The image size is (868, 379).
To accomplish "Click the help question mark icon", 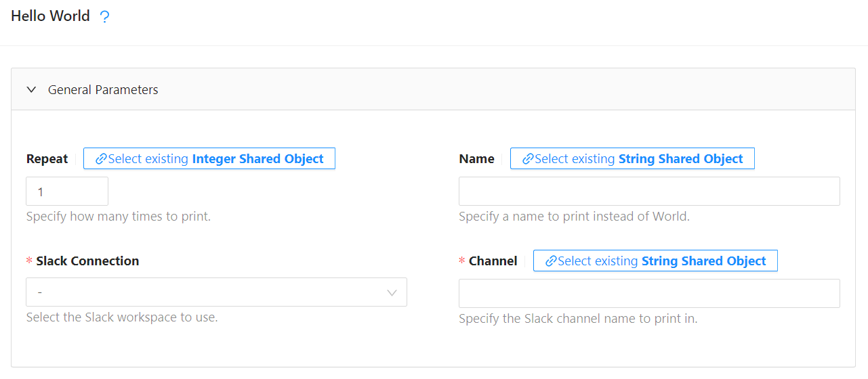I will [104, 17].
